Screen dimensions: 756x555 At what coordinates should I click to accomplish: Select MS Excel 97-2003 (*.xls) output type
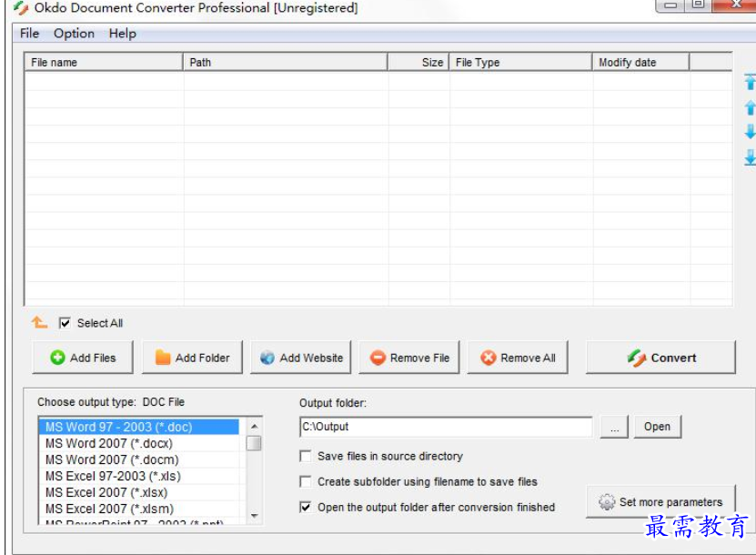point(139,476)
